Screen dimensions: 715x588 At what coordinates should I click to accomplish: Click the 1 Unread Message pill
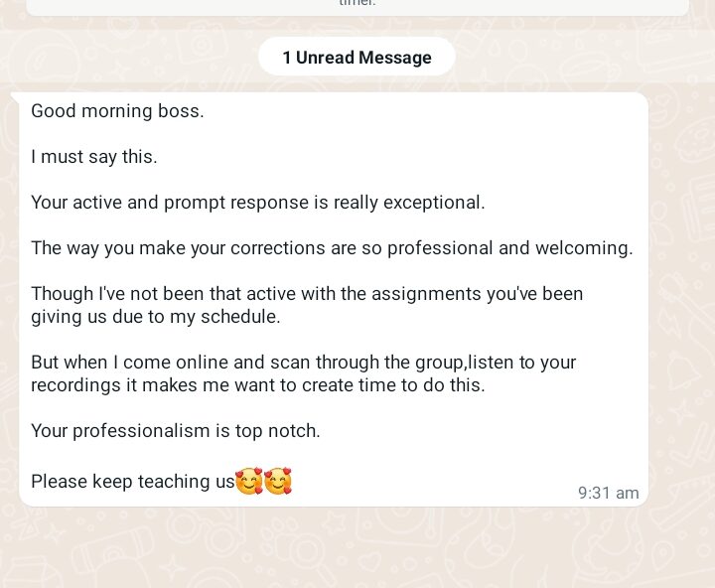tap(357, 57)
